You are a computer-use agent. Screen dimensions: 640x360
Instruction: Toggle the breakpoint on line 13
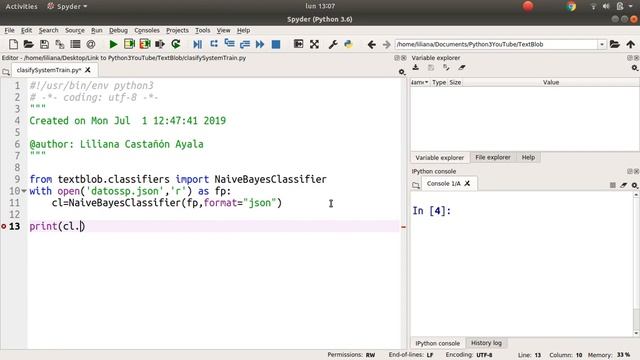pos(4,226)
